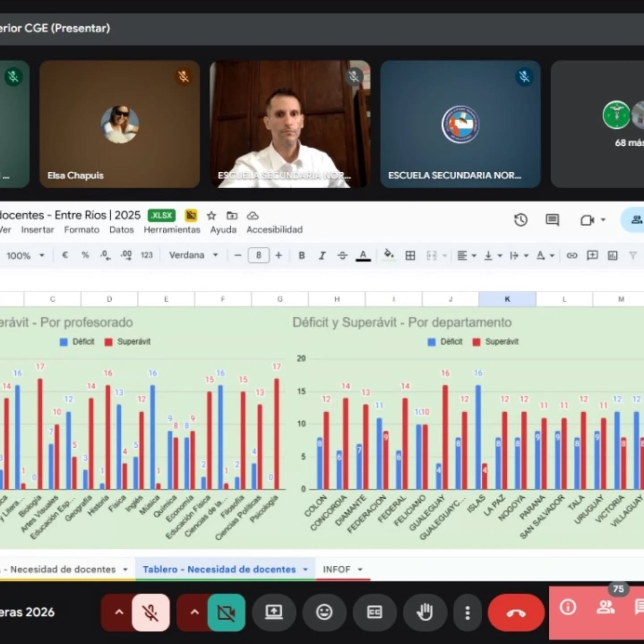Open the Verdana font dropdown
The width and height of the screenshot is (644, 644).
pyautogui.click(x=193, y=255)
